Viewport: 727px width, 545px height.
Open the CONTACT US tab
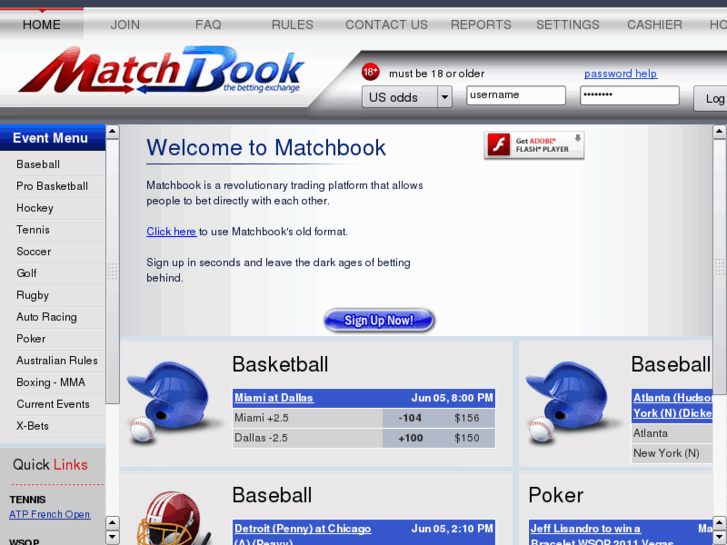[386, 25]
